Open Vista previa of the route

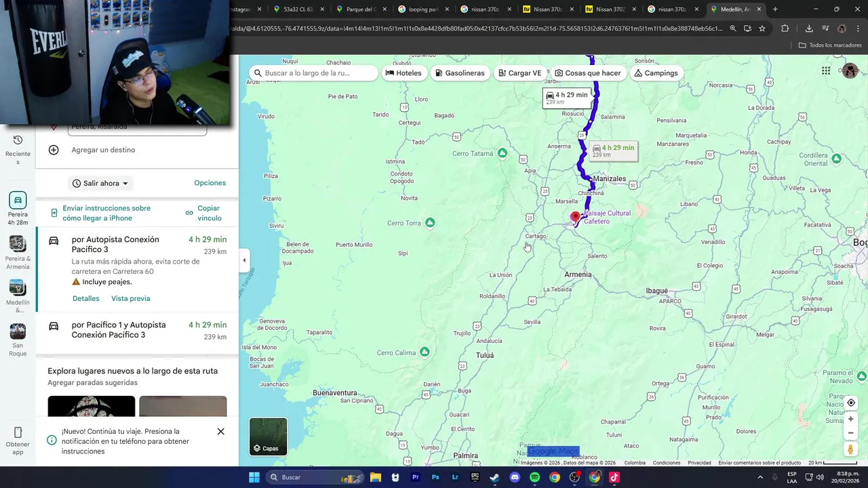coord(131,298)
